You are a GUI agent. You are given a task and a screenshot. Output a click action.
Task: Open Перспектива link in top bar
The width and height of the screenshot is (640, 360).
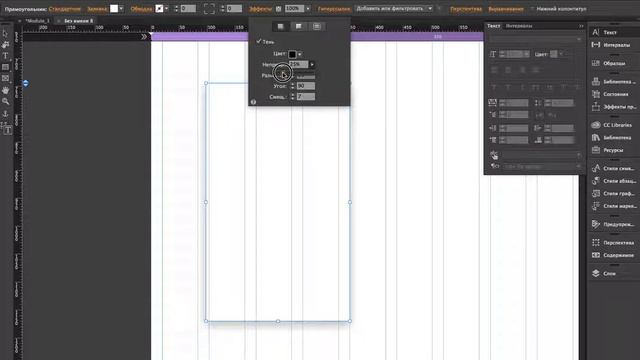coord(466,9)
